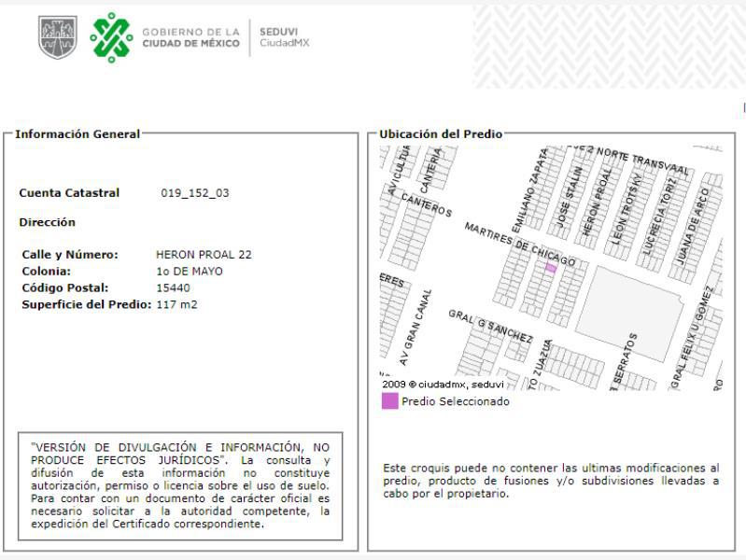Select the postal code 15440
Screen dimensions: 746x560
click(173, 287)
